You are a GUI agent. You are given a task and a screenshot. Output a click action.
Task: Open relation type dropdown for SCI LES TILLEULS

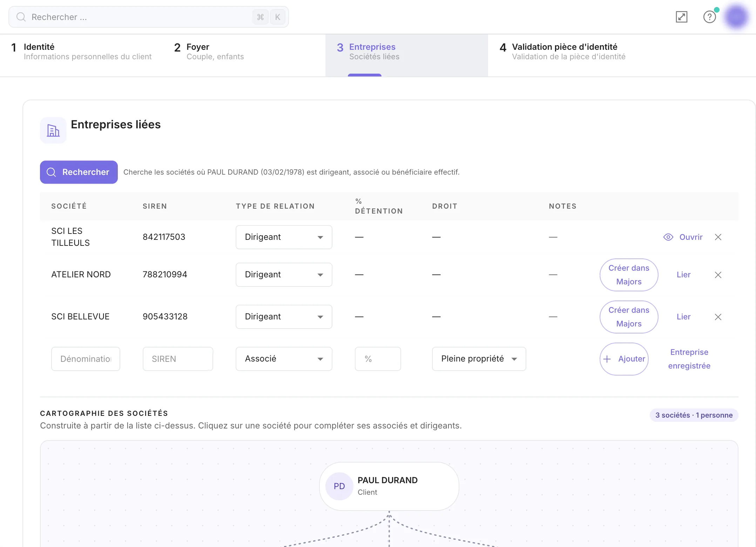[284, 237]
